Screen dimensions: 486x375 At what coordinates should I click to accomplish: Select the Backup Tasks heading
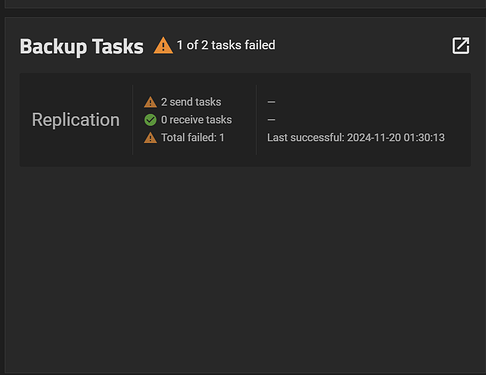tap(82, 46)
